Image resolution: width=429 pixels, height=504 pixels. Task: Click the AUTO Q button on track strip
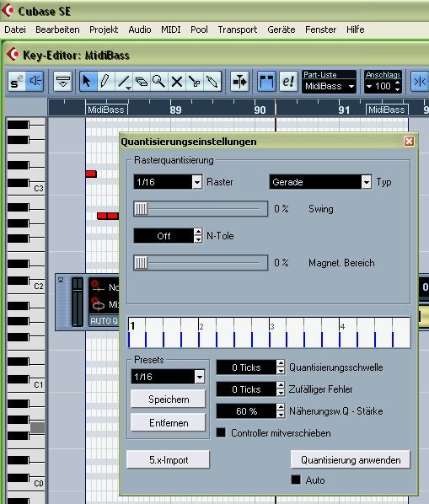[104, 320]
